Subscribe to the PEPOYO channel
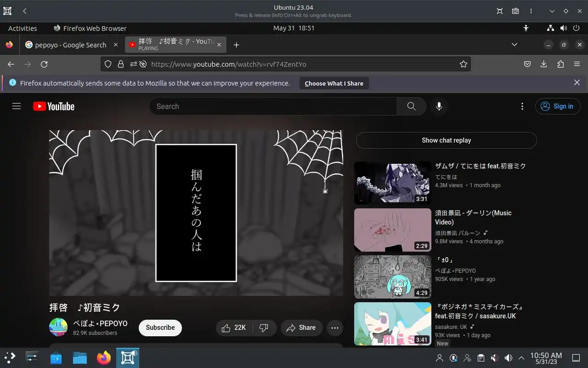Viewport: 588px width, 368px height. pos(160,328)
